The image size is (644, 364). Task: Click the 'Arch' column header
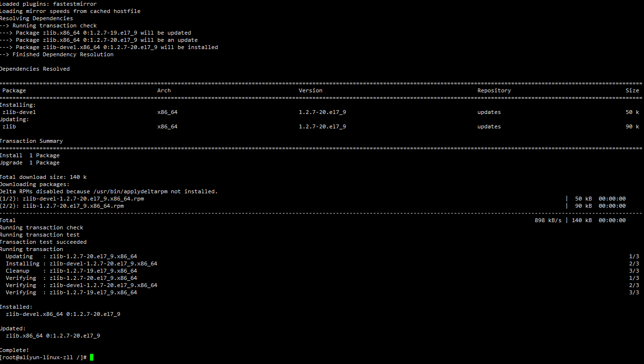click(x=164, y=90)
